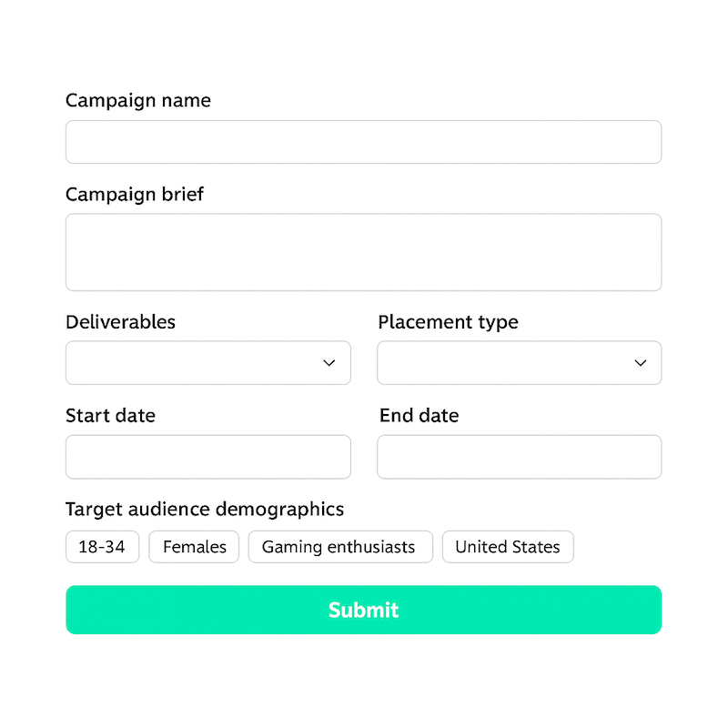Toggle the Gaming enthusiasts tag
728x728 pixels.
pyautogui.click(x=339, y=547)
